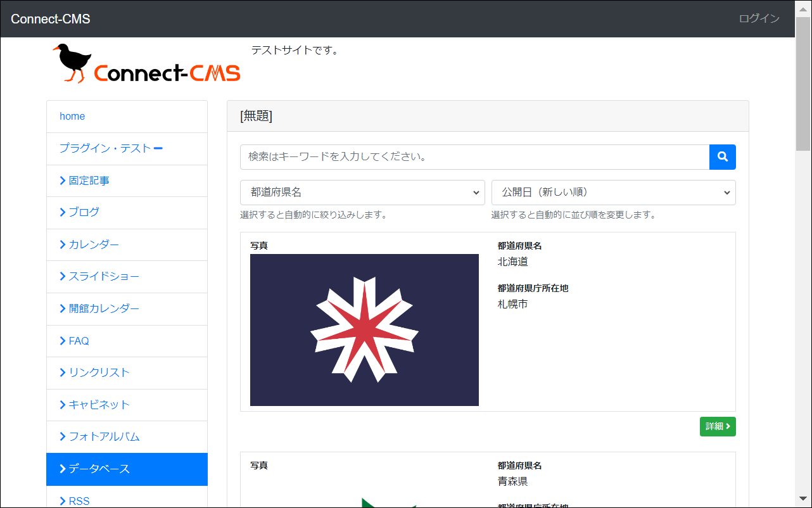812x508 pixels.
Task: Click the ログイン link
Action: click(x=759, y=19)
